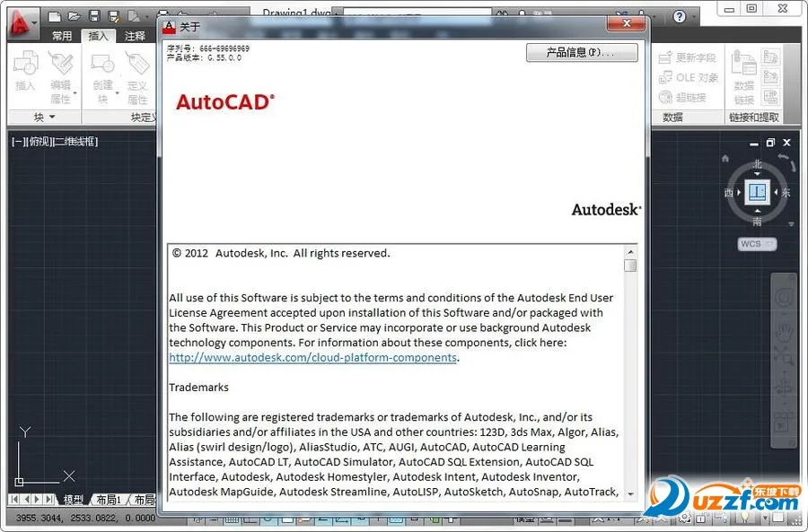This screenshot has height=532, width=808.
Task: Click the Save icon in Quick Access toolbar
Action: [93, 15]
